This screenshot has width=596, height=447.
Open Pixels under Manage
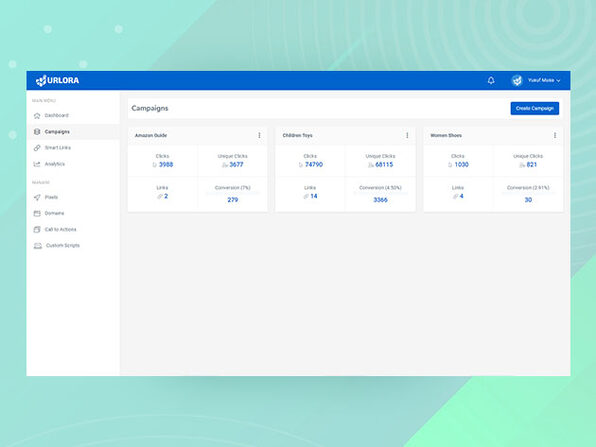point(51,197)
